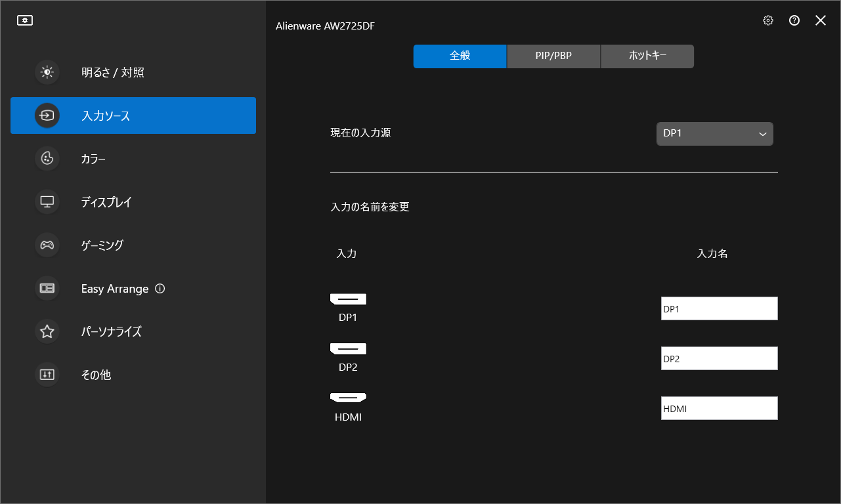Open the ゲーミング section

[x=133, y=245]
